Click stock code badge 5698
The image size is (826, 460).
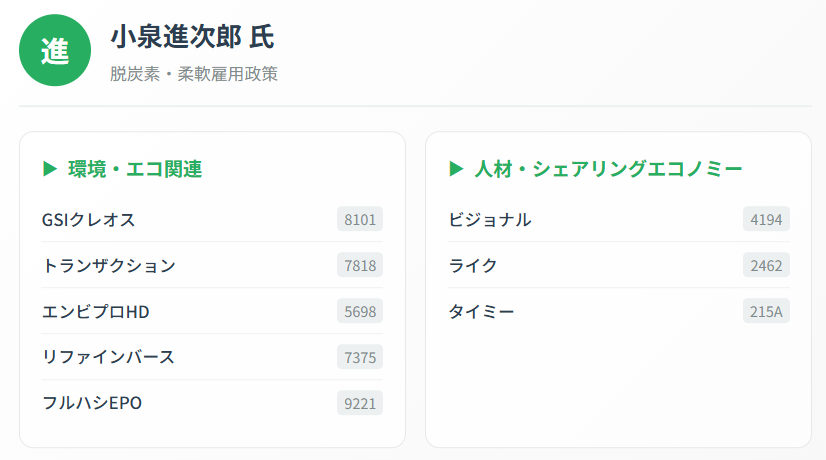point(360,312)
